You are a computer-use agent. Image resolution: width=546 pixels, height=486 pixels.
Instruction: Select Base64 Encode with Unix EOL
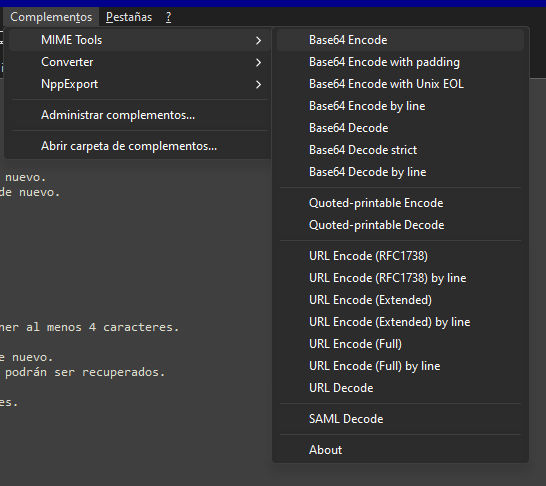tap(400, 84)
